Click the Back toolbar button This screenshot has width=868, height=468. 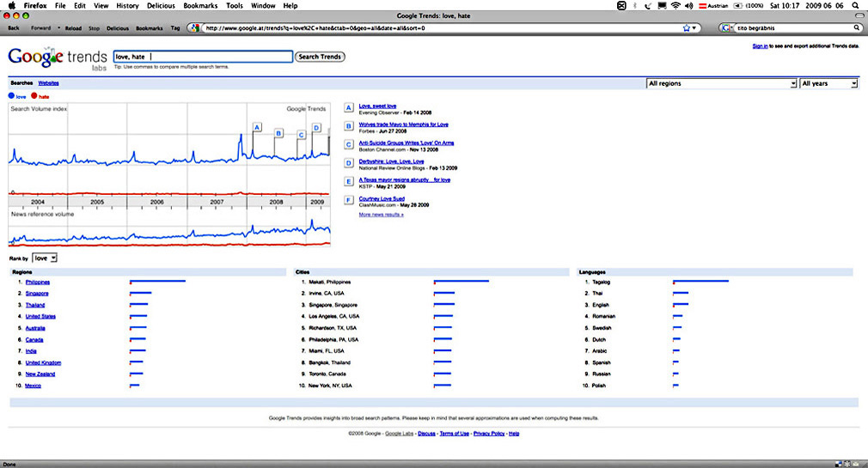pyautogui.click(x=14, y=27)
